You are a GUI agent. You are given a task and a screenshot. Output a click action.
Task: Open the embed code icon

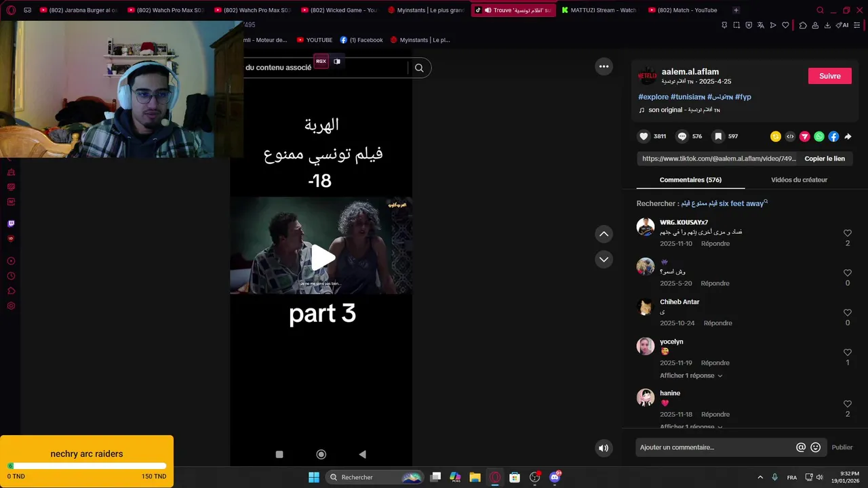[790, 136]
